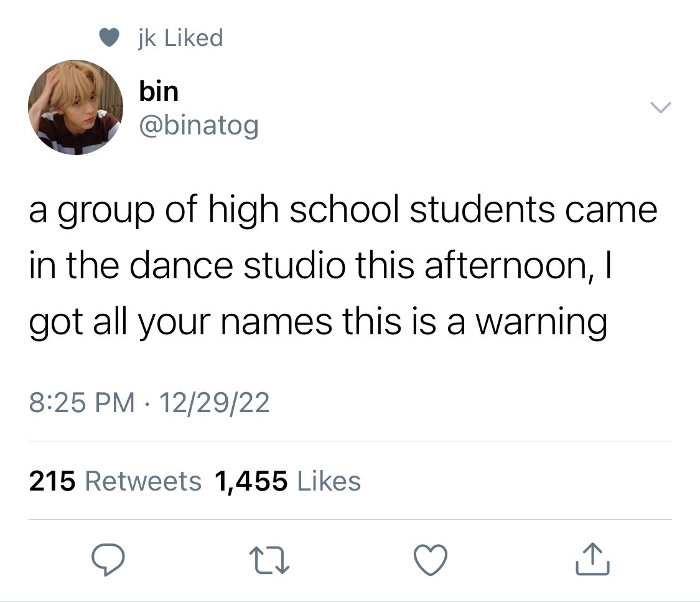This screenshot has height=602, width=700.
Task: View the 215 Retweets list
Action: click(115, 481)
